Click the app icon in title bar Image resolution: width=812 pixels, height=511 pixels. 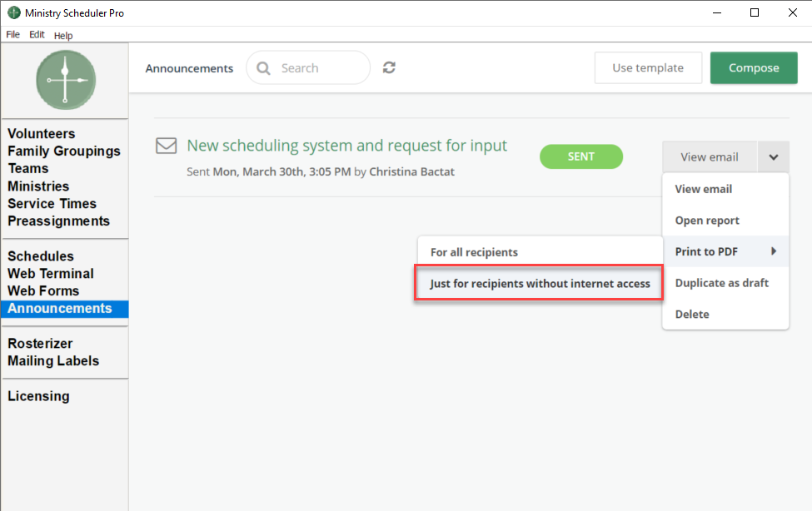[x=13, y=13]
